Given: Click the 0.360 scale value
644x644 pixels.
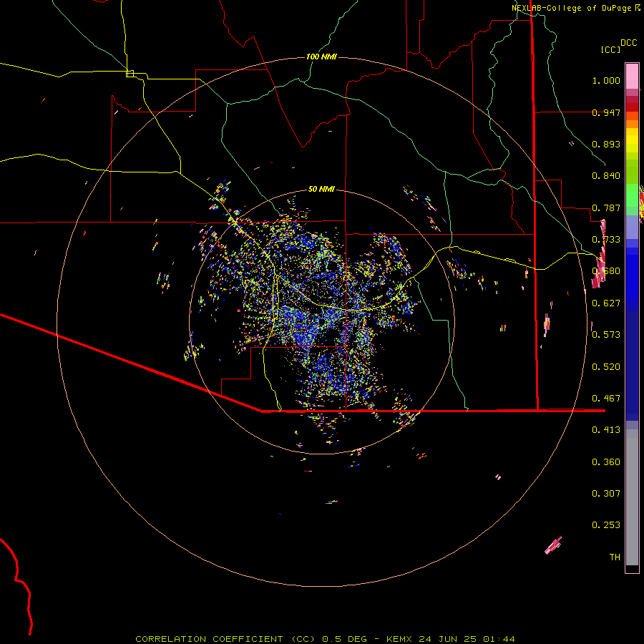Looking at the screenshot, I should point(606,462).
